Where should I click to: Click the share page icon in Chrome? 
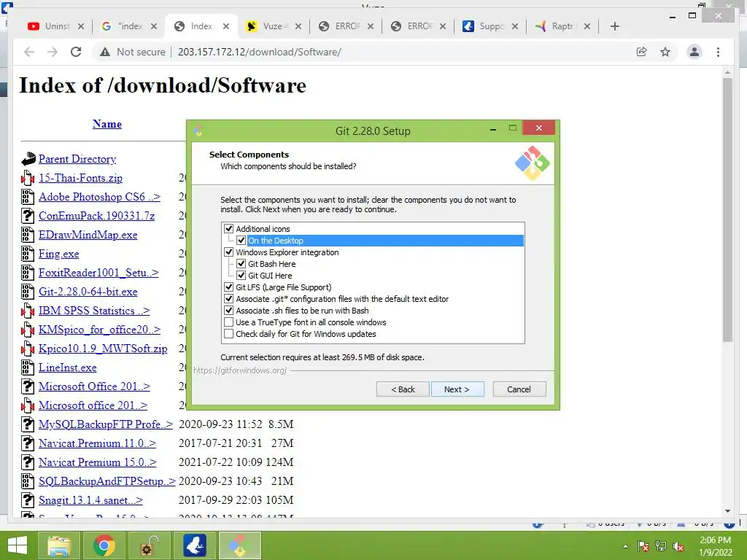pos(642,52)
